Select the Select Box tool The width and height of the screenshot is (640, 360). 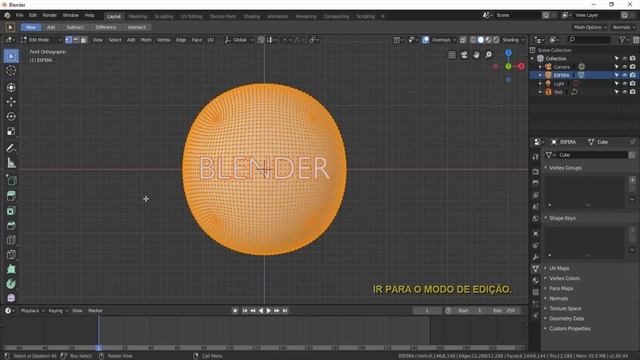[11, 56]
